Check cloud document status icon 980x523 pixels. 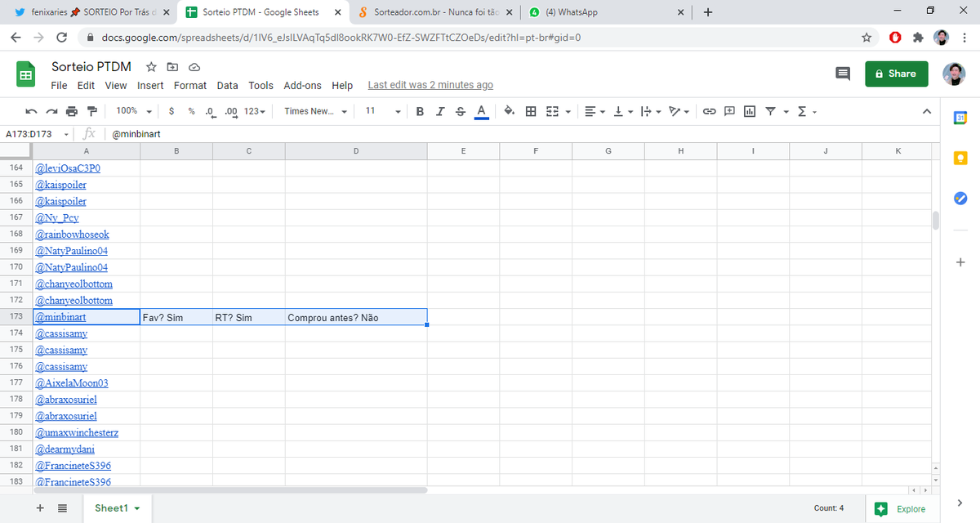[194, 67]
